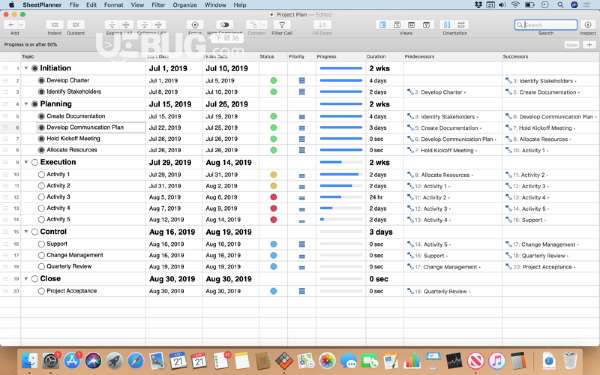Viewport: 600px width, 375px height.
Task: Open the Add button dropdown arrow
Action: 21,25
